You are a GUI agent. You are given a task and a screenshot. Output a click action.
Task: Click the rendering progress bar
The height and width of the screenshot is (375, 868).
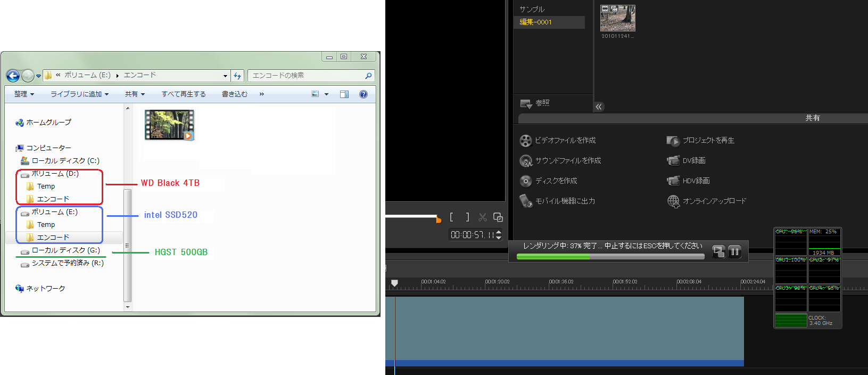click(610, 257)
